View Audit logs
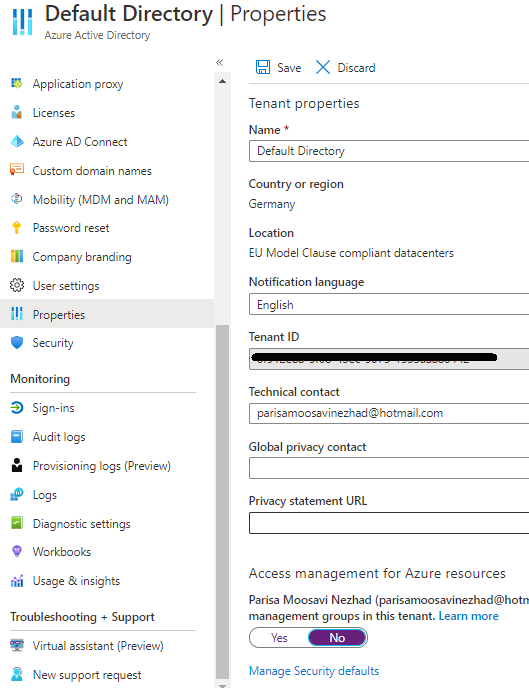Viewport: 529px width, 688px height. pos(59,437)
